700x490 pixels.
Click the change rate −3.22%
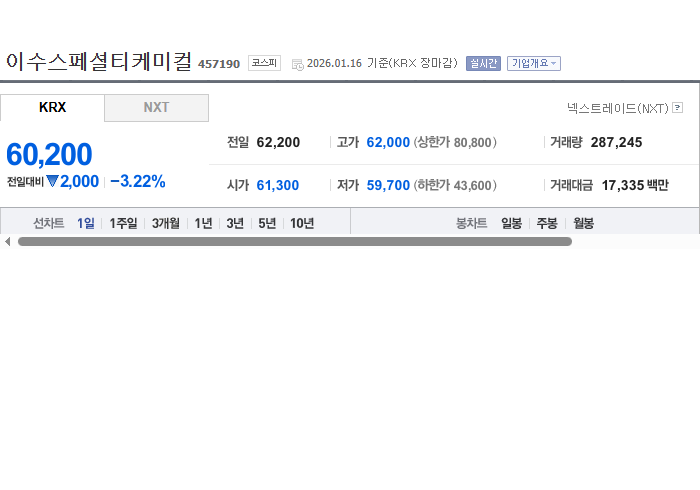138,181
